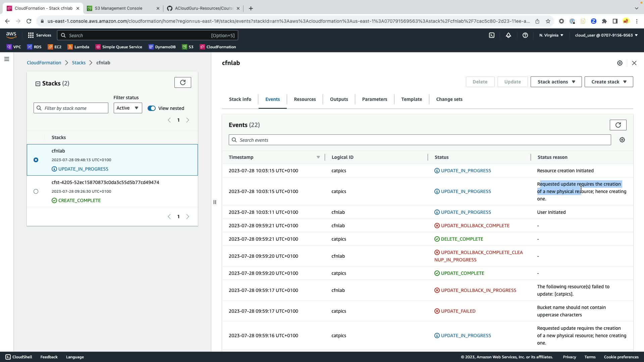Click the AWS support help icon
The height and width of the screenshot is (362, 644).
click(525, 35)
